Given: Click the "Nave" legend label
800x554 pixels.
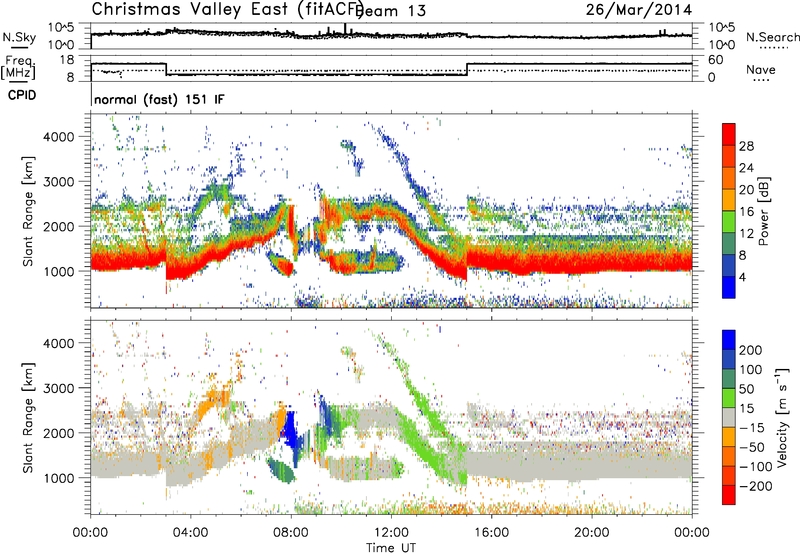Looking at the screenshot, I should pos(761,69).
